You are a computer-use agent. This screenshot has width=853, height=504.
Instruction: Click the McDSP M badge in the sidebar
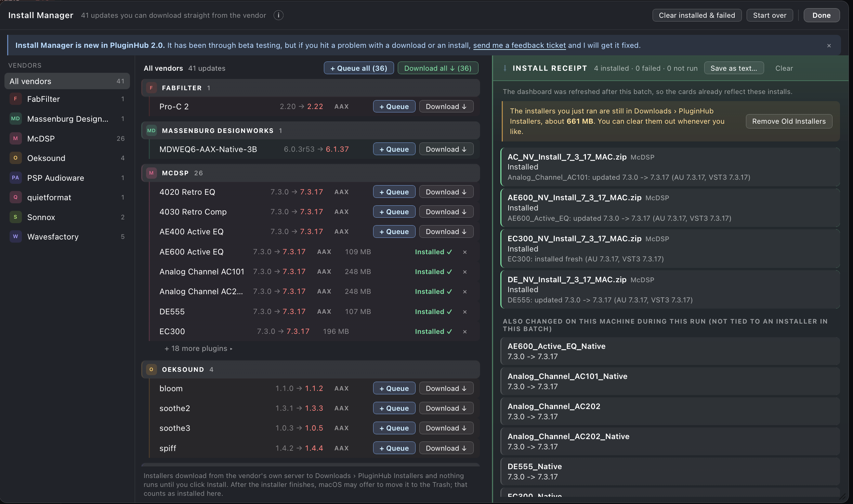tap(15, 138)
